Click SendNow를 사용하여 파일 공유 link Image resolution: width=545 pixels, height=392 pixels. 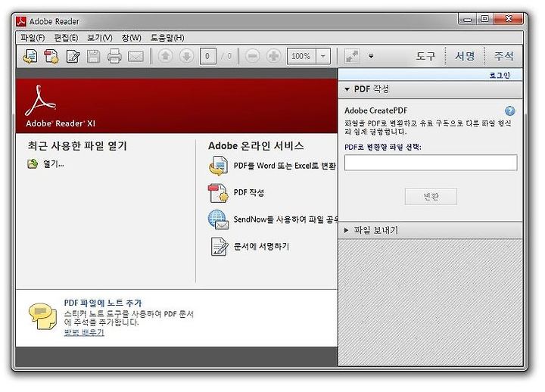[x=285, y=219]
